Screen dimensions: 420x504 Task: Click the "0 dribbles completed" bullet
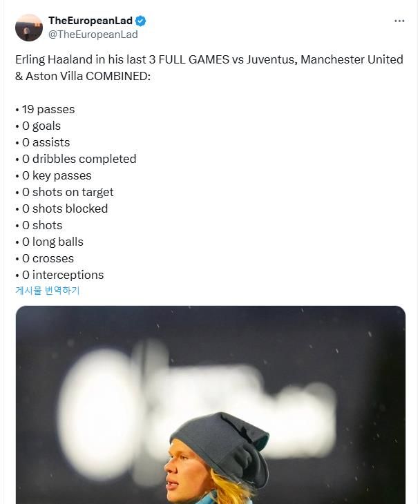click(x=76, y=159)
